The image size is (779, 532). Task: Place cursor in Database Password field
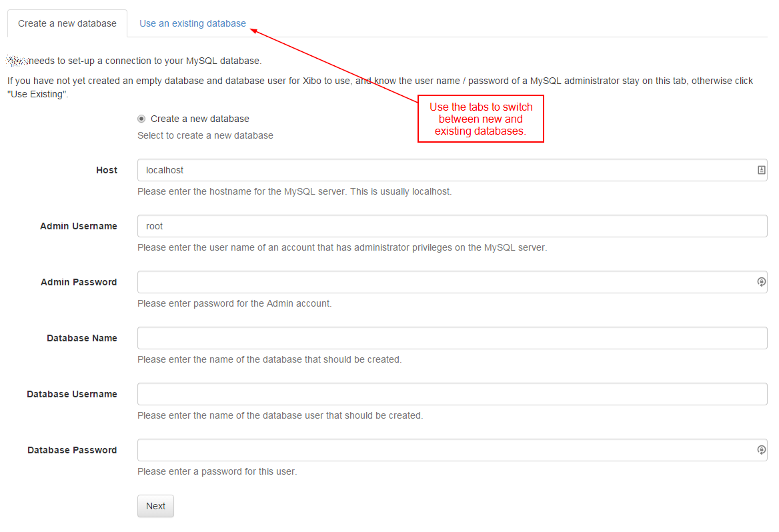[440, 450]
